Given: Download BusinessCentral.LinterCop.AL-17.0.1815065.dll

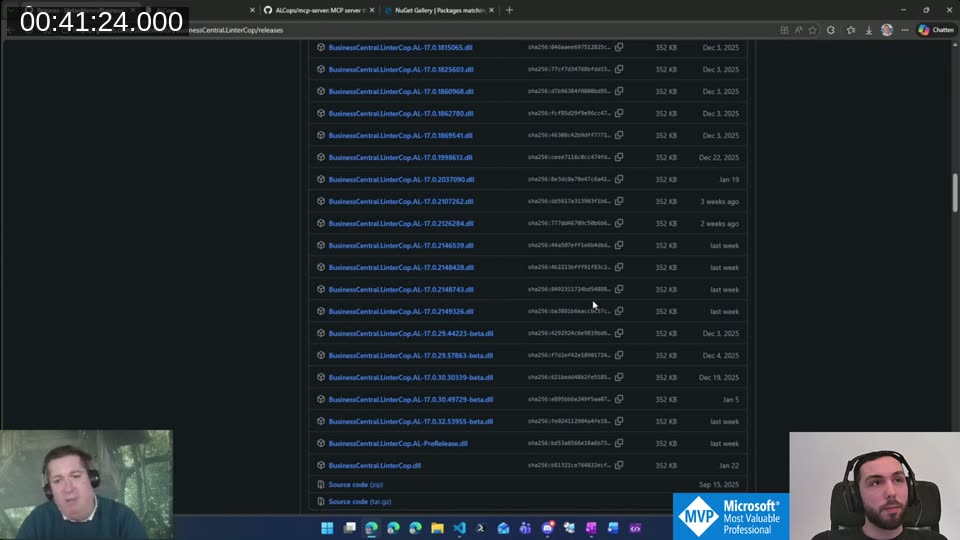Looking at the screenshot, I should pyautogui.click(x=400, y=47).
